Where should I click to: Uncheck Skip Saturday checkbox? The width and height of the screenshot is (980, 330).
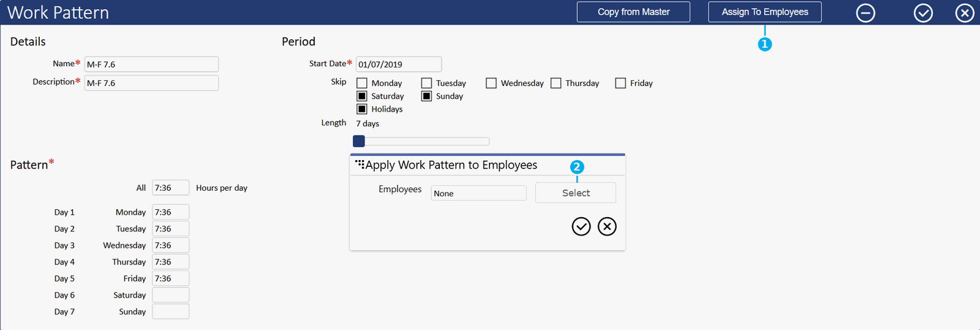tap(362, 96)
